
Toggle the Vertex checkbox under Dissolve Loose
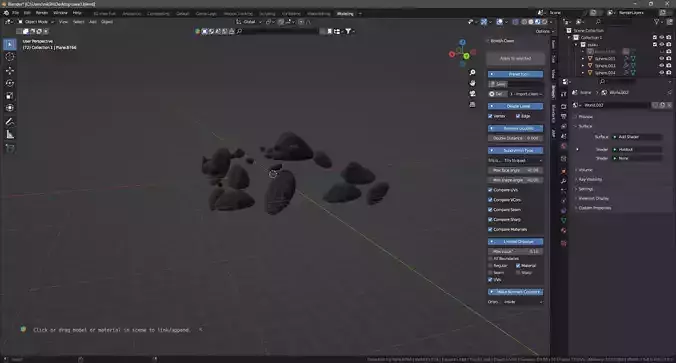(490, 116)
